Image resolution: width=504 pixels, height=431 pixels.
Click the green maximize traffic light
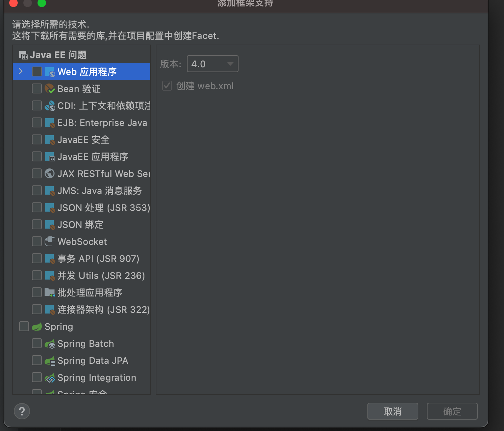click(41, 4)
